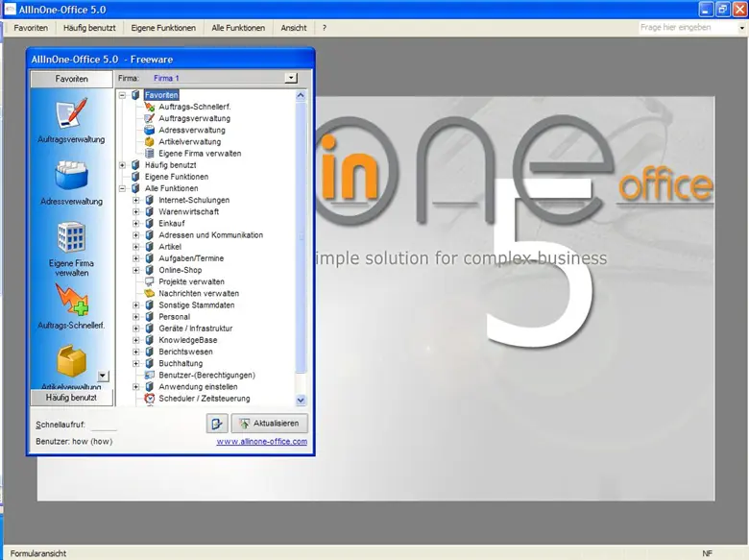This screenshot has width=749, height=560.
Task: Click the Häufig benutzt book icon in tree
Action: point(135,165)
